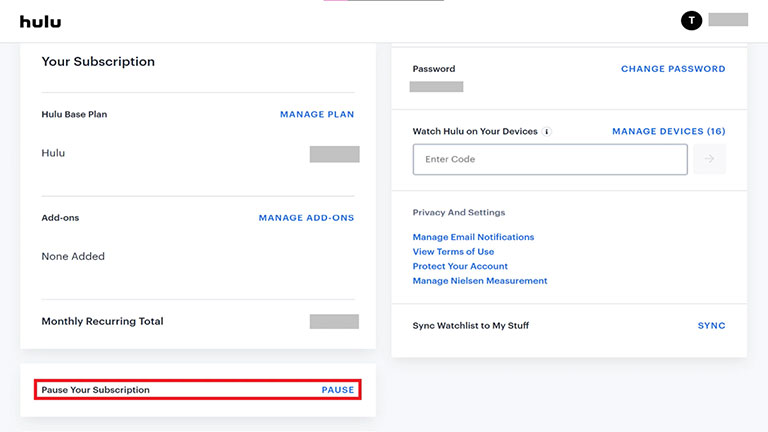Image resolution: width=768 pixels, height=432 pixels.
Task: Click the 'Sync Watchlist to My Stuff' label
Action: [471, 326]
